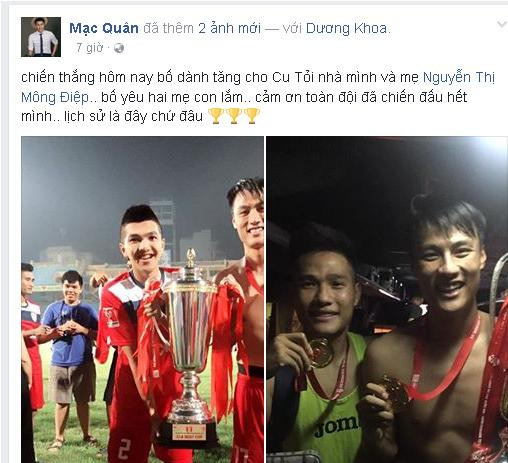508x463 pixels.
Task: Click the 'đã thêm 2 ảnh mới' text
Action: coord(202,28)
